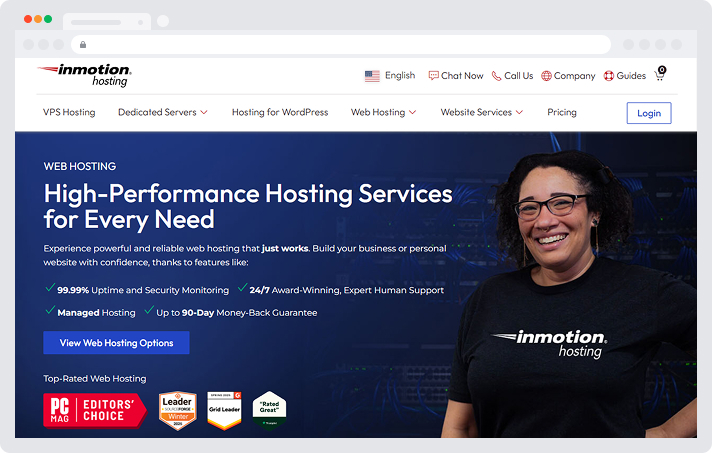The height and width of the screenshot is (453, 712).
Task: Click the "WEB HOSTING" label text
Action: [80, 167]
